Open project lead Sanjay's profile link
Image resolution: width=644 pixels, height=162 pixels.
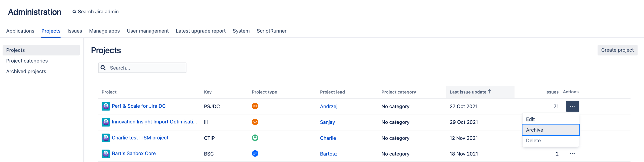(x=327, y=122)
